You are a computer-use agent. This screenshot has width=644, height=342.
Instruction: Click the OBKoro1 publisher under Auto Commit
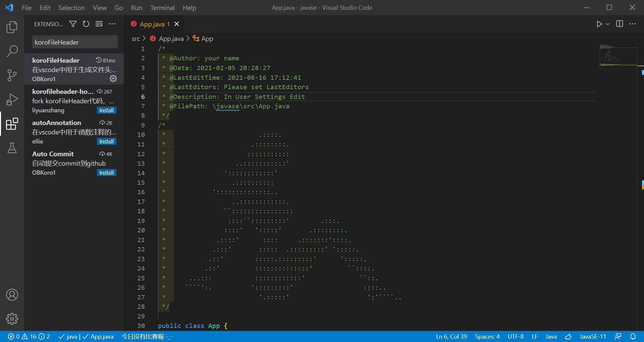coord(44,173)
